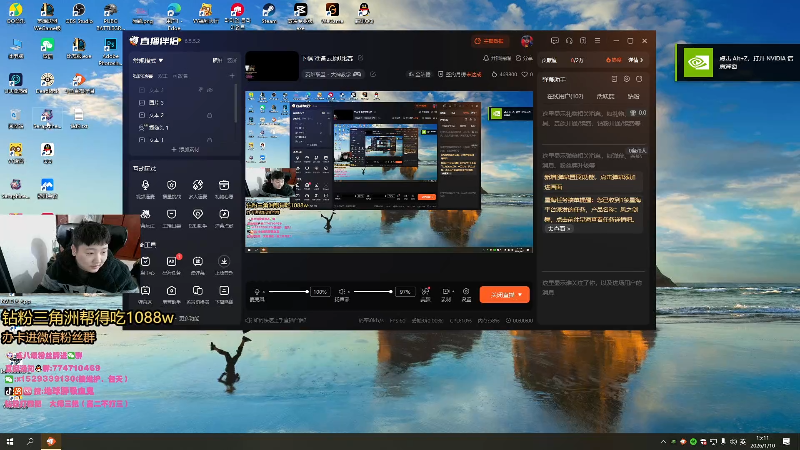Select the second scene tab in the sources panel
The width and height of the screenshot is (800, 450).
pos(162,76)
